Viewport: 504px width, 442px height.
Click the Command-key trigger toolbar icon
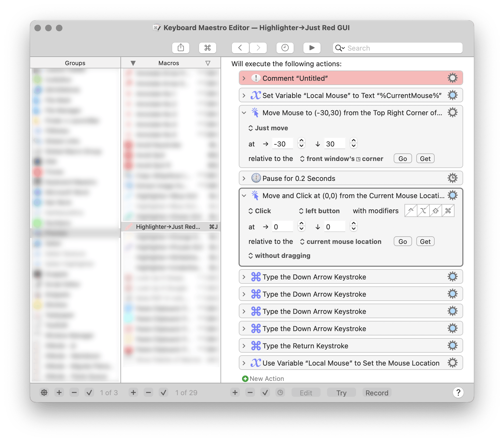tap(207, 48)
